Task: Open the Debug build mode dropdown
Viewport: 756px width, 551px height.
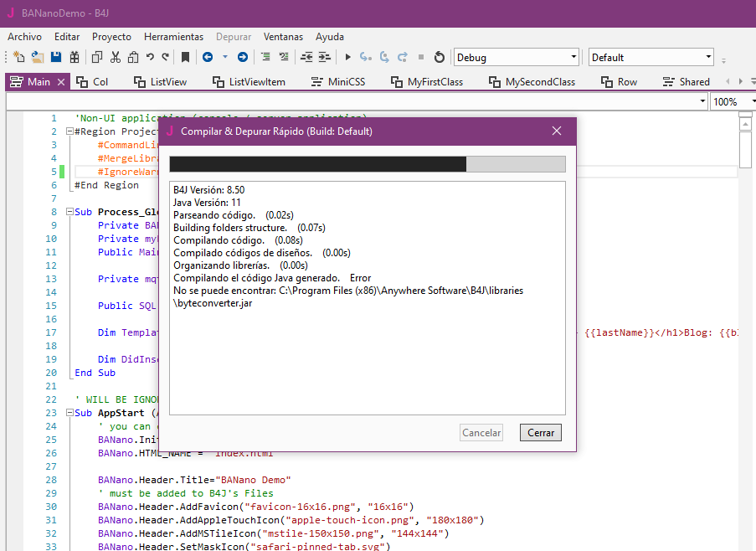Action: click(x=573, y=57)
